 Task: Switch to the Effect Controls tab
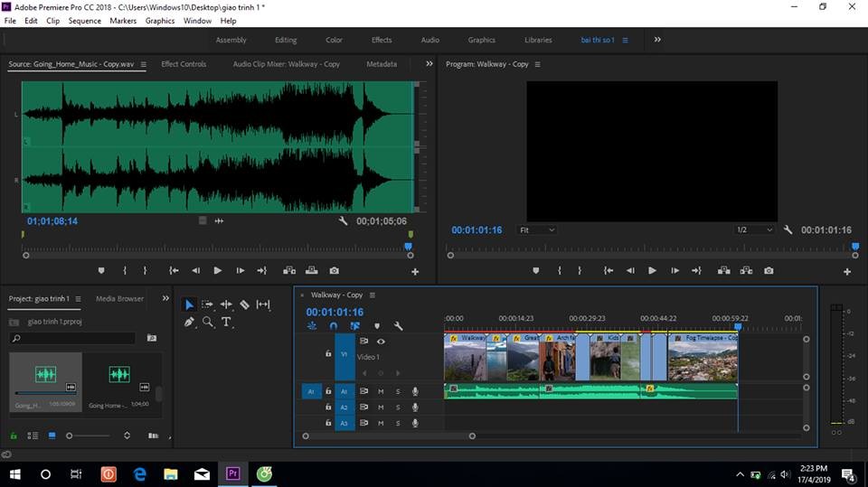point(184,64)
